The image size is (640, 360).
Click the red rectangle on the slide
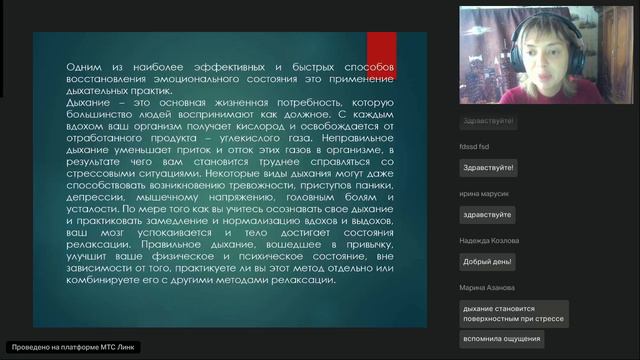click(x=382, y=56)
